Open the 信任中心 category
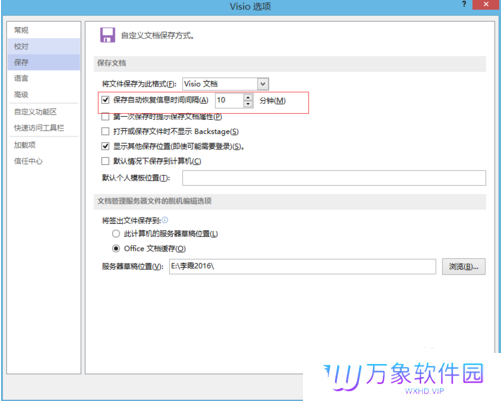 click(43, 161)
